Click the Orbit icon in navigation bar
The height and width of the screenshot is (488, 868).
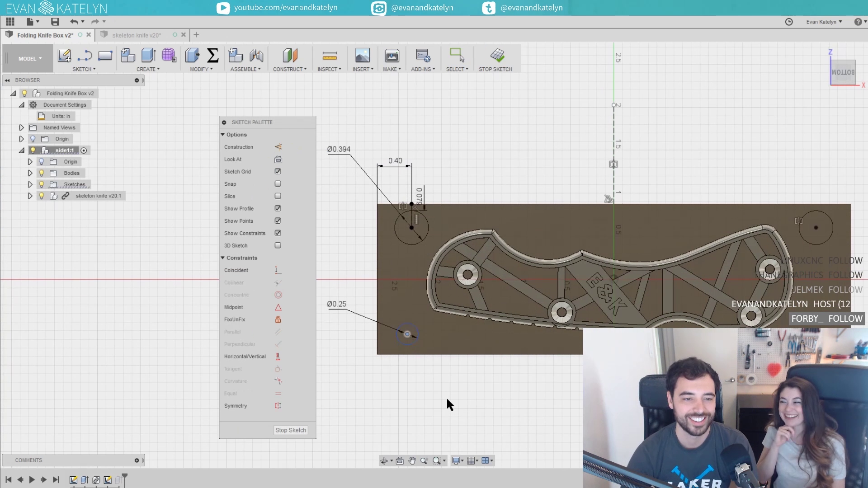pyautogui.click(x=384, y=460)
